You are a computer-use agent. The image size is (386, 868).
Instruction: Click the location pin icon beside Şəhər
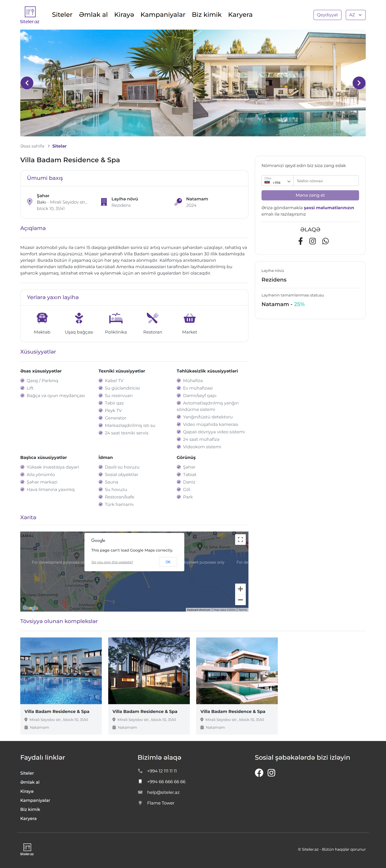pyautogui.click(x=30, y=202)
